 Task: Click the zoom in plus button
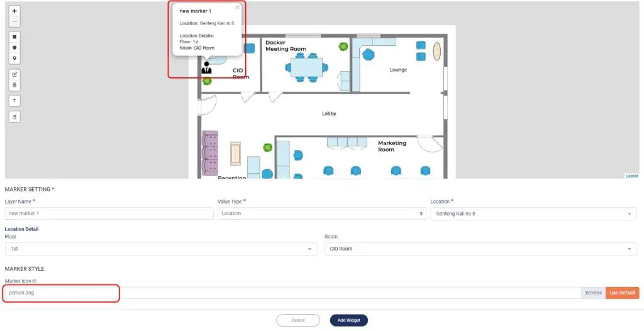[15, 11]
